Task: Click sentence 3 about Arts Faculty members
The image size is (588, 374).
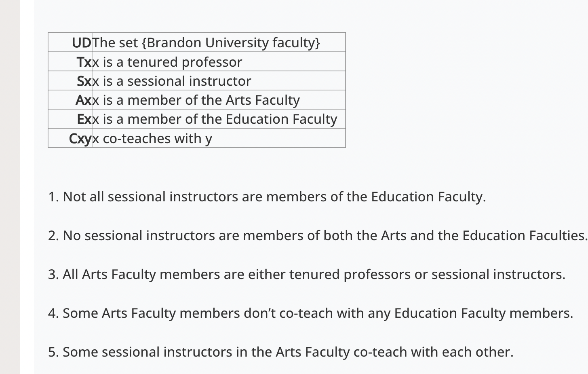Action: [307, 275]
